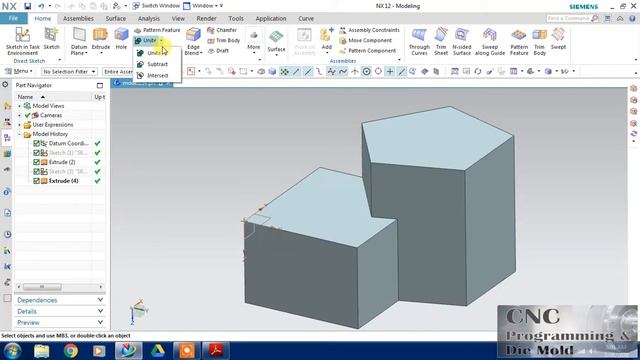Toggle the Sketch (1) checkbox
Image resolution: width=640 pixels, height=360 pixels.
36,153
